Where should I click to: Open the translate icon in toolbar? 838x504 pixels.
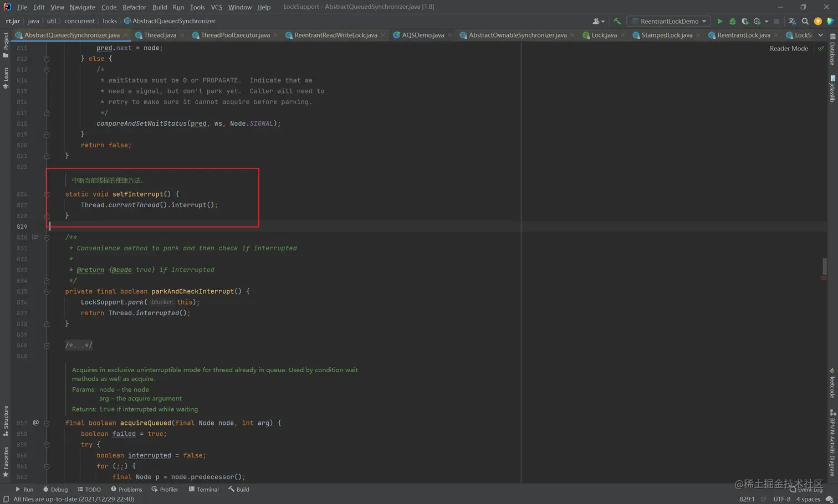click(792, 21)
